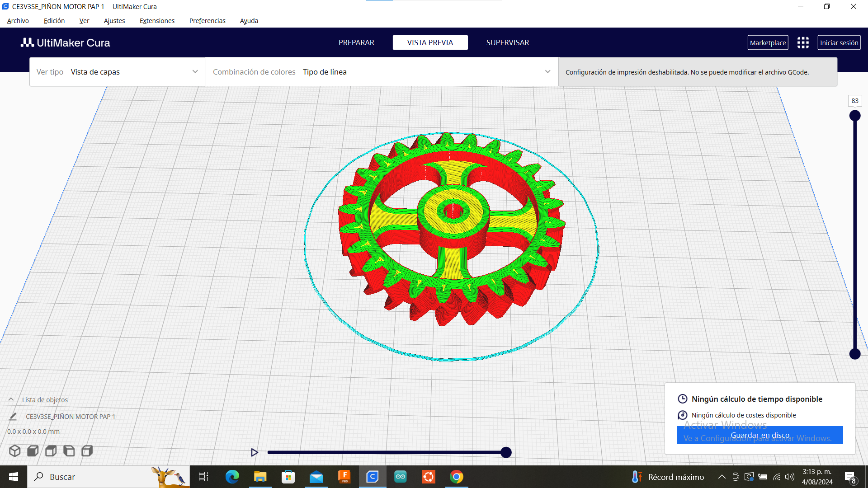Open the Extensiones menu
The image size is (868, 488).
click(x=157, y=21)
